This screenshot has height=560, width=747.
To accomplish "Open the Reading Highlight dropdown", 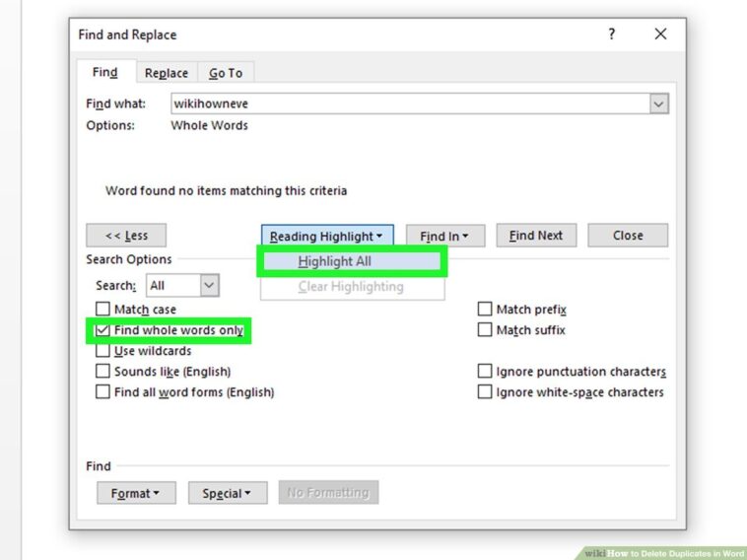I will pyautogui.click(x=327, y=236).
